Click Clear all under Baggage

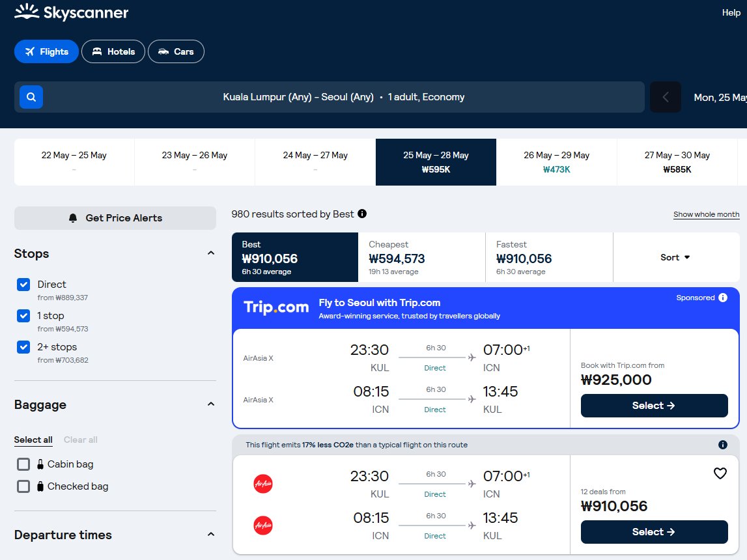(x=81, y=440)
